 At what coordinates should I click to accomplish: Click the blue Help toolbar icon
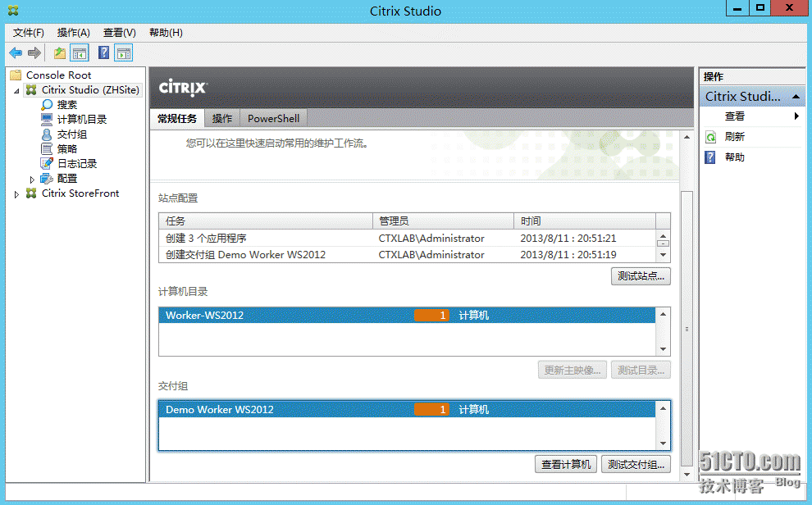[103, 52]
